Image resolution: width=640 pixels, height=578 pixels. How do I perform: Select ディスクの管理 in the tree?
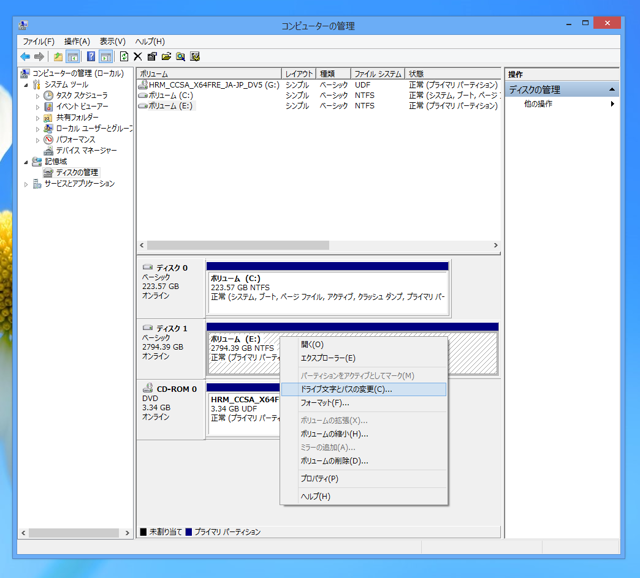pyautogui.click(x=77, y=173)
